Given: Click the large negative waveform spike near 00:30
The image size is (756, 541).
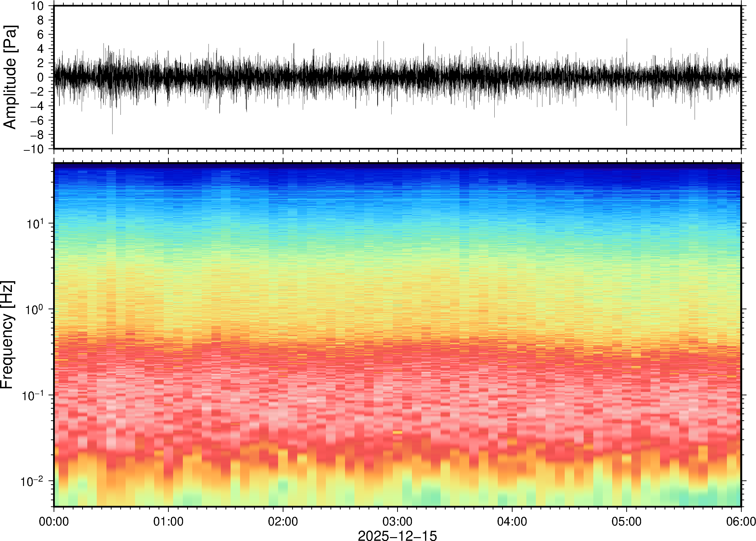Looking at the screenshot, I should (x=112, y=128).
